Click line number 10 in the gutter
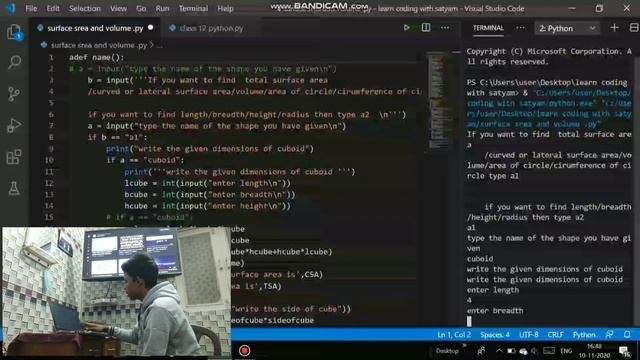640x360 pixels. 49,160
